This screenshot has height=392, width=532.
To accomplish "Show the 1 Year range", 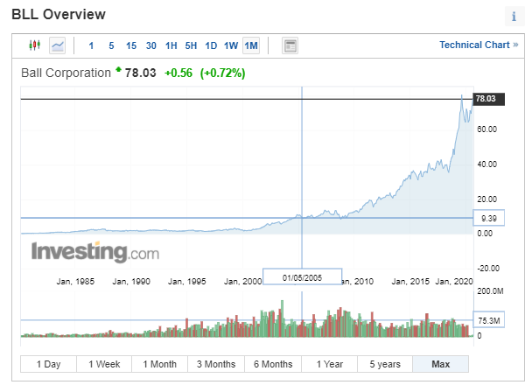I will pyautogui.click(x=330, y=364).
